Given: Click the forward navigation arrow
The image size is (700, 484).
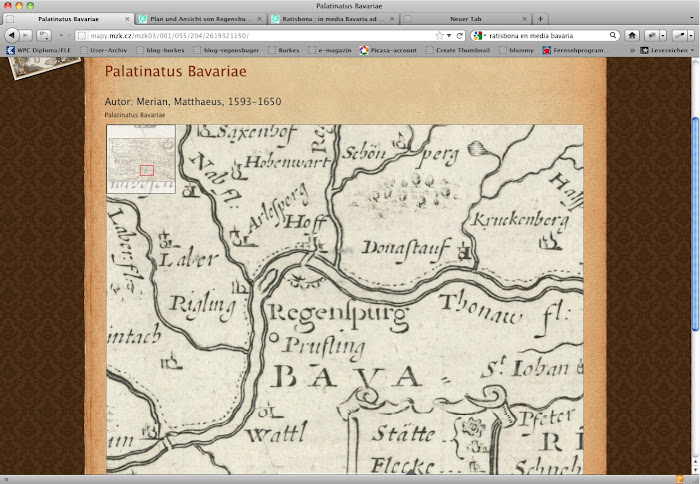Looking at the screenshot, I should click(27, 35).
